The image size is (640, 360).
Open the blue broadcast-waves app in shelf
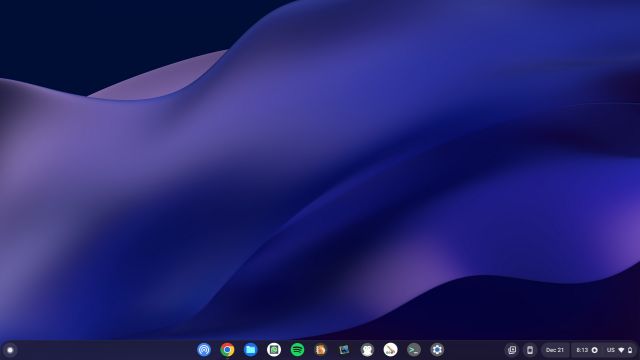[x=204, y=350]
